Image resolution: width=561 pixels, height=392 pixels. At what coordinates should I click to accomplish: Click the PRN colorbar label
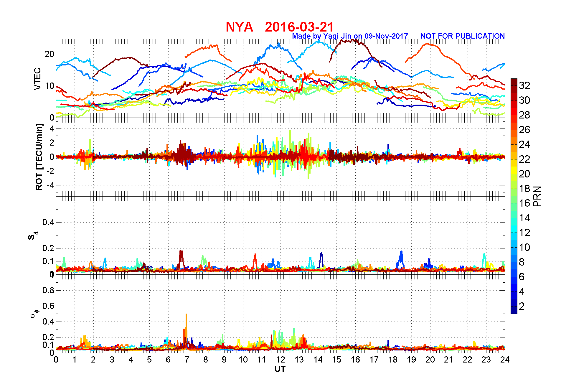tap(537, 196)
